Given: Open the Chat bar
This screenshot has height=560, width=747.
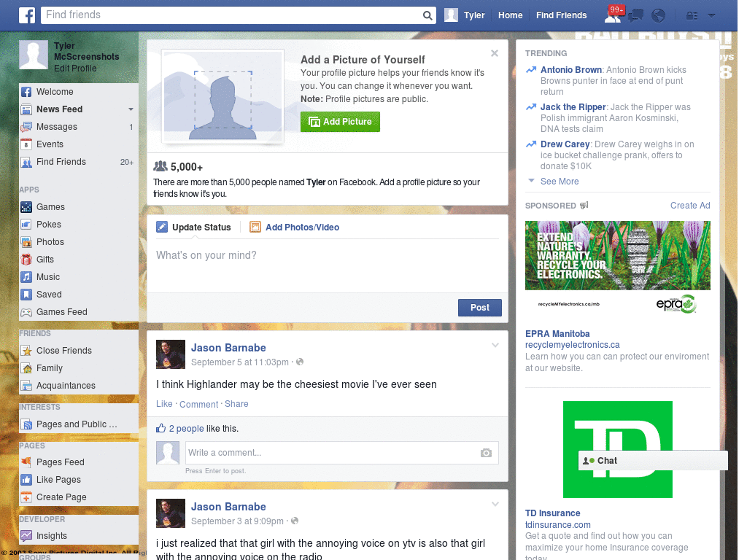Looking at the screenshot, I should pos(653,461).
